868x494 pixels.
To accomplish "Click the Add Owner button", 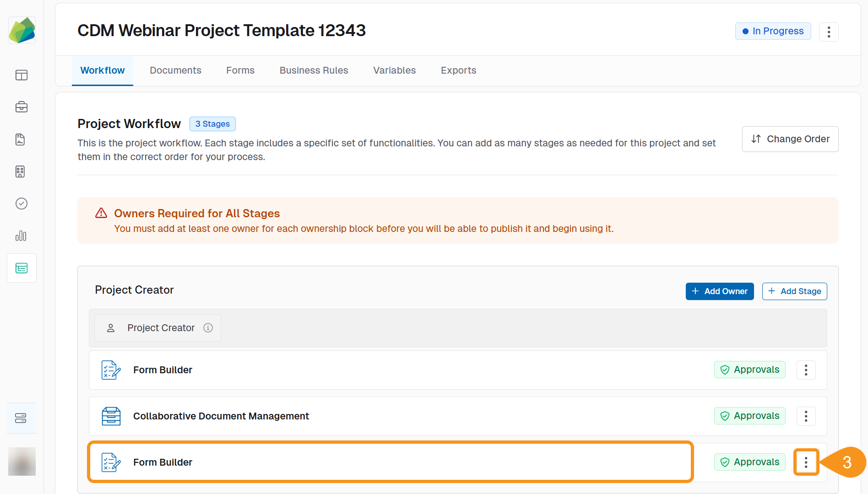I will (x=719, y=291).
